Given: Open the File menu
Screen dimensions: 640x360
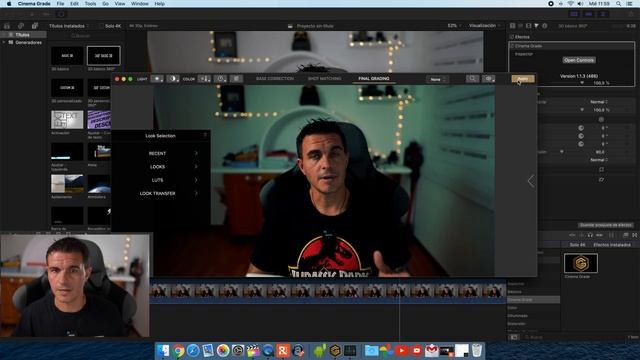Looking at the screenshot, I should pos(60,4).
